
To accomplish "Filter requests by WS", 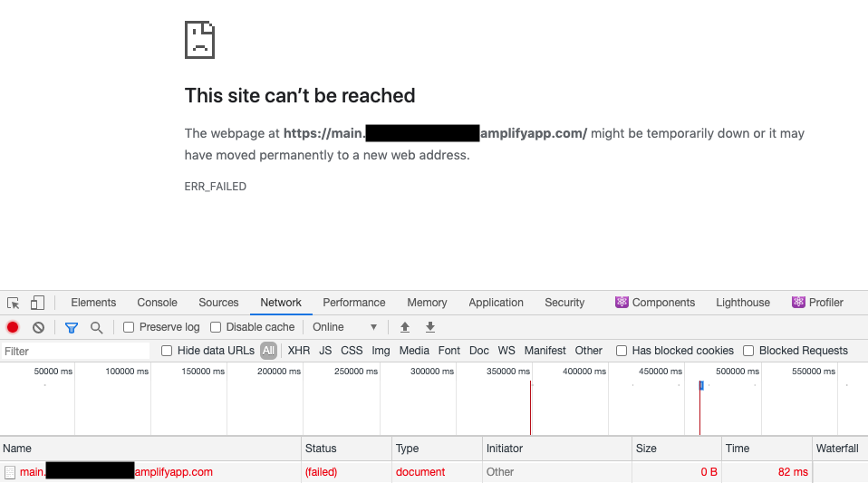I will coord(506,351).
